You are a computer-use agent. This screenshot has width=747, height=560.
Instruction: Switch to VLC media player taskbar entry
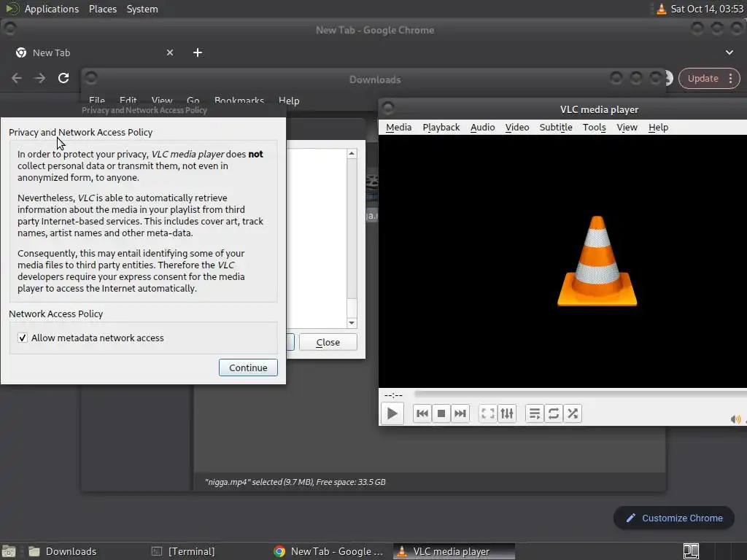coord(454,551)
